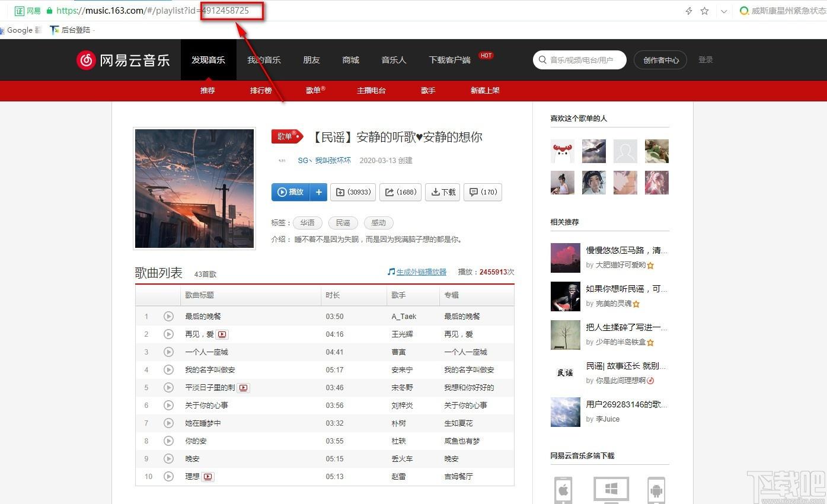The width and height of the screenshot is (827, 504).
Task: Click the 下载 download button
Action: coord(443,192)
